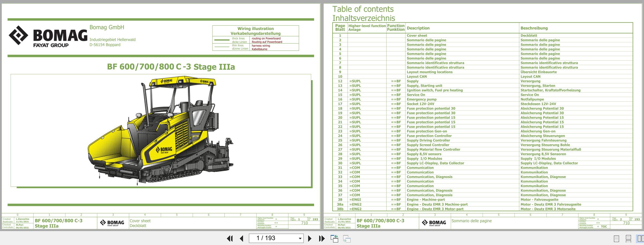The image size is (644, 245).
Task: Select 'Emergency pump' row on page 16
Action: coord(421,99)
